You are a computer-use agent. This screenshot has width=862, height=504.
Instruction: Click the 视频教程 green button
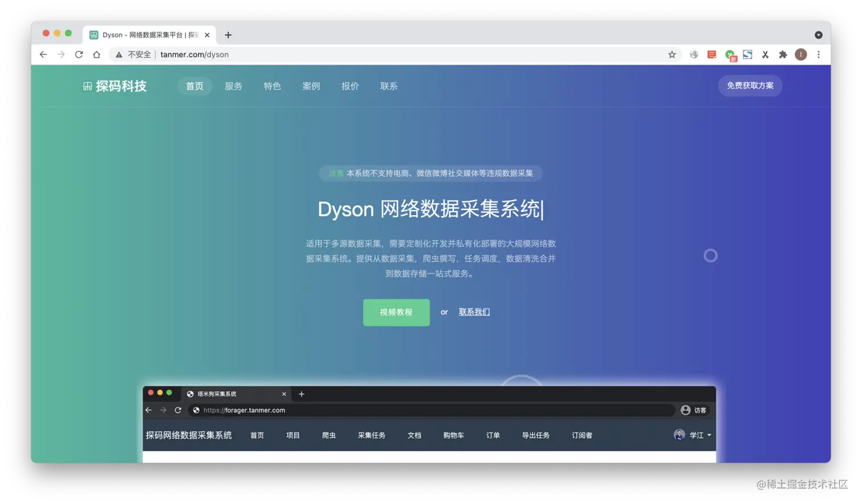(x=396, y=312)
